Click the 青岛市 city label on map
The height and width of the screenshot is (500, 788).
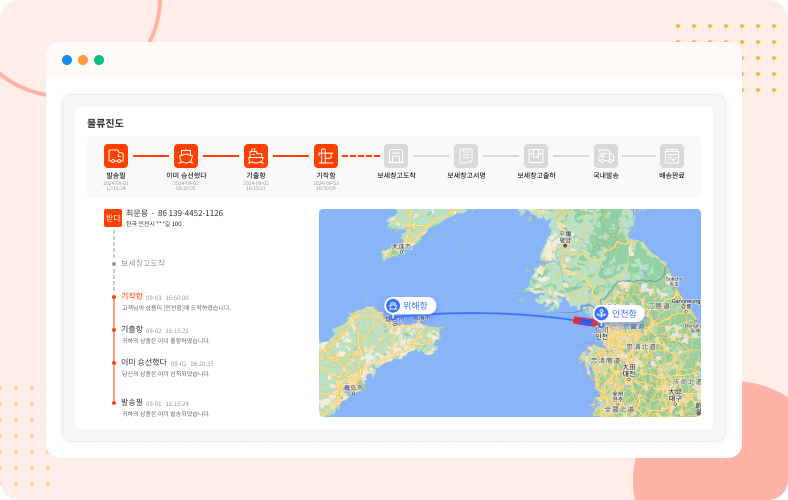click(354, 388)
